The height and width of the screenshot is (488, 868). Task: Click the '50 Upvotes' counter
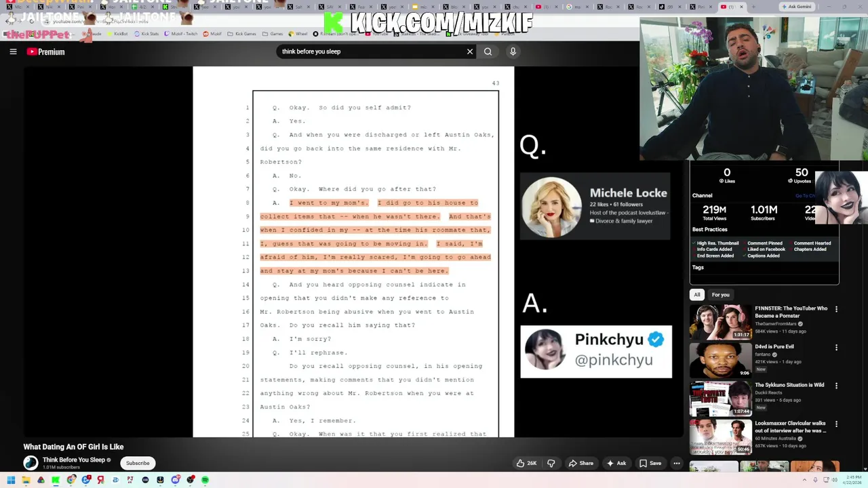pyautogui.click(x=802, y=176)
